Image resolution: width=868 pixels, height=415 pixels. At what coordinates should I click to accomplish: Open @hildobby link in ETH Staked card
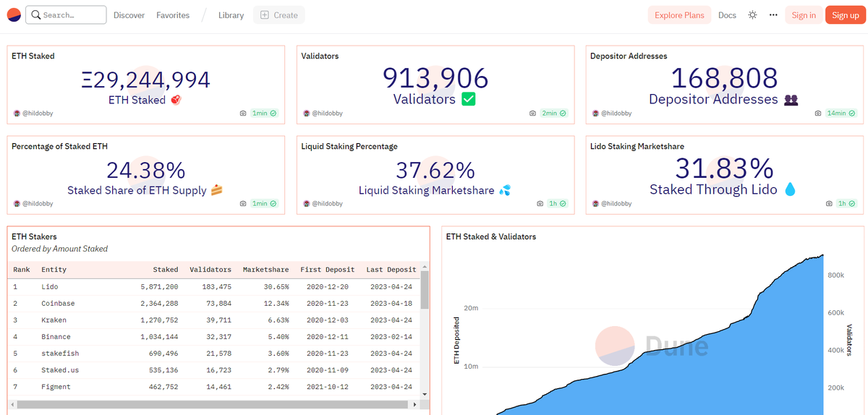pos(38,114)
